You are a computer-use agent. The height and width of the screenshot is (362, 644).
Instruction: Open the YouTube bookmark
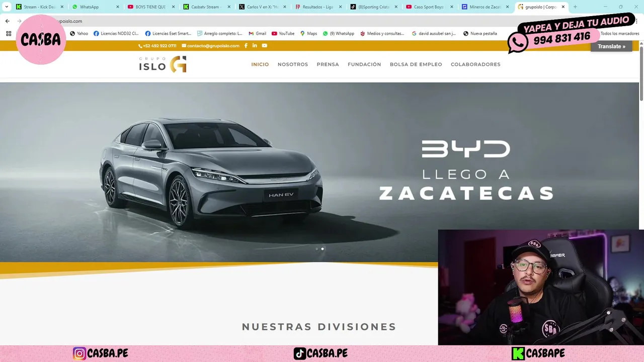[x=283, y=34]
